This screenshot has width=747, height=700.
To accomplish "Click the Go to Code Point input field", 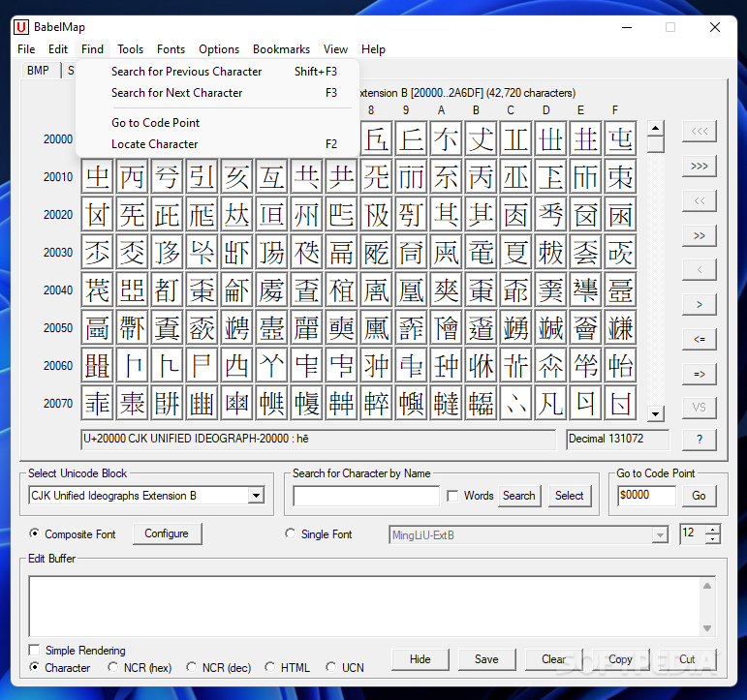I will [x=646, y=496].
